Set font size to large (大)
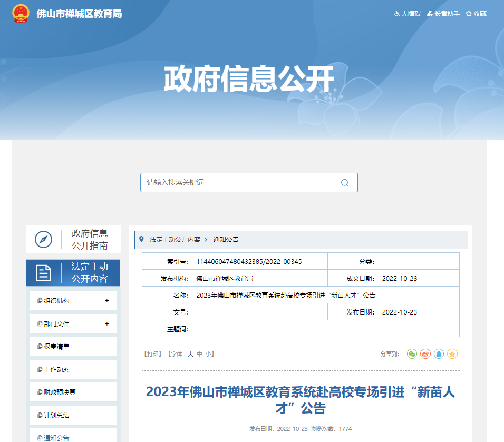This screenshot has width=504, height=442. coord(190,354)
